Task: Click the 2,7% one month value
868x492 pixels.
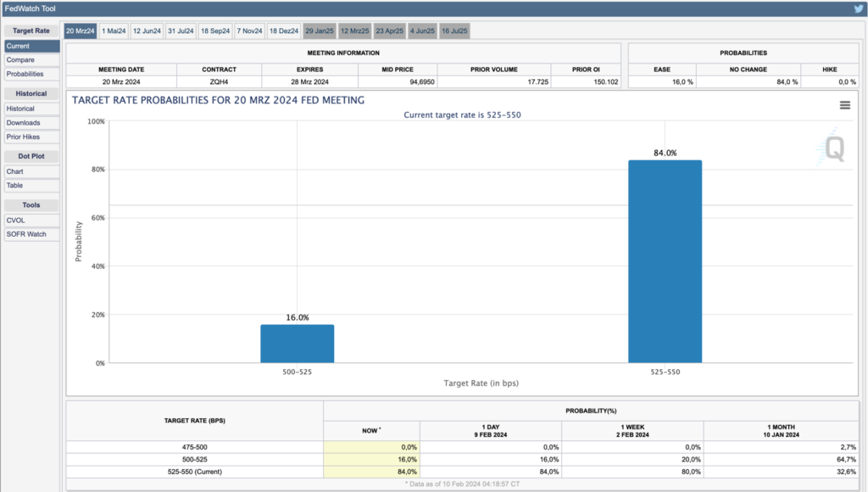Action: point(848,447)
